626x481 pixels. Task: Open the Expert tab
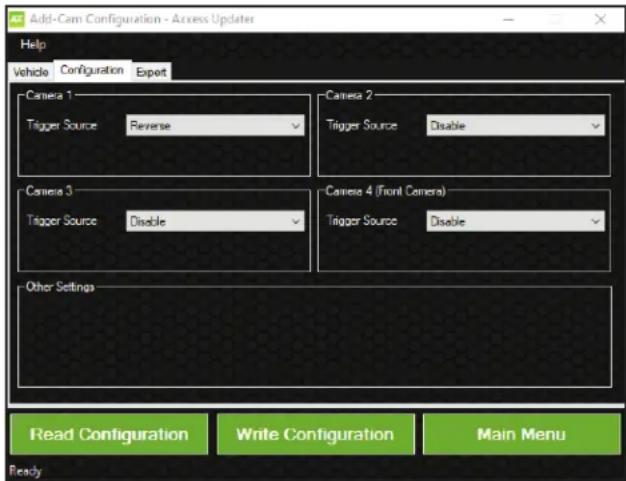click(x=151, y=72)
